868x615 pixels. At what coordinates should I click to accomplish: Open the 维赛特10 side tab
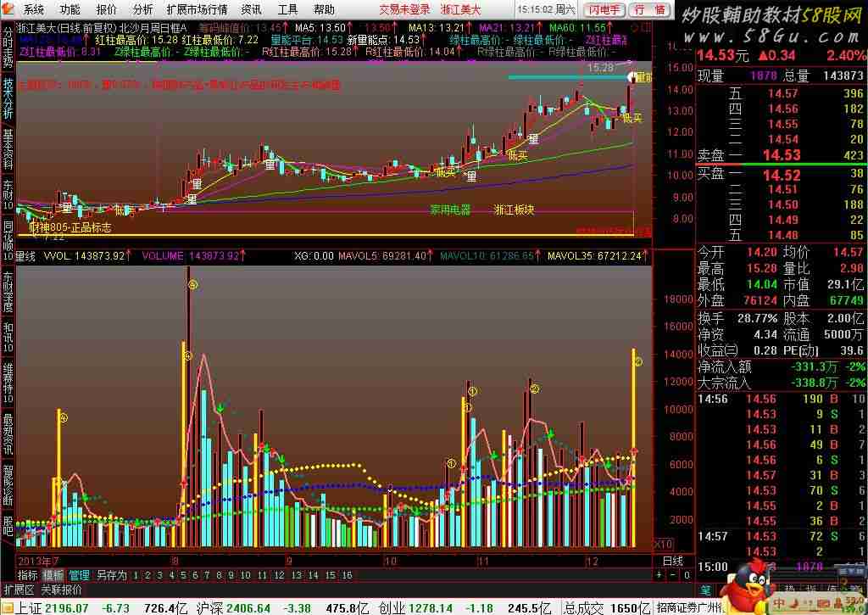coord(8,383)
